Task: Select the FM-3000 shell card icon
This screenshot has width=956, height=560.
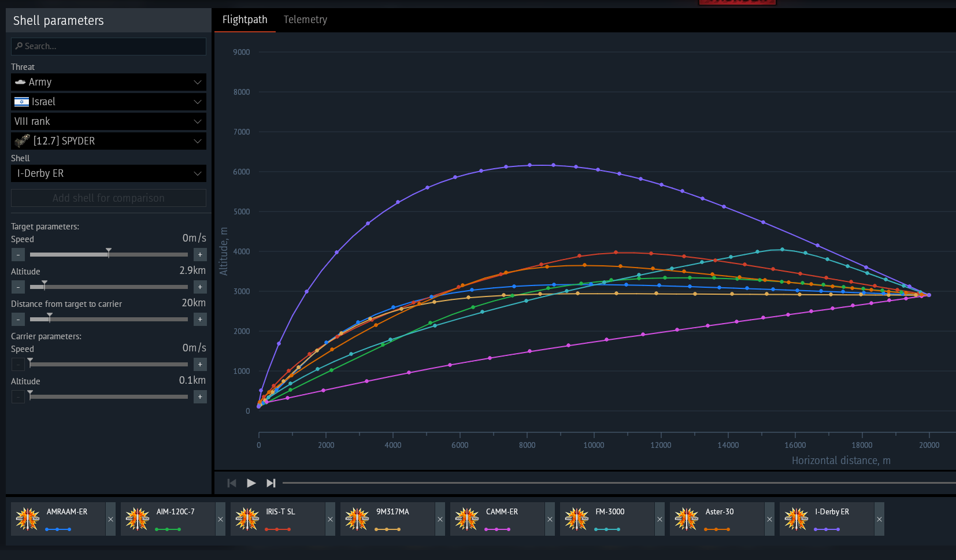Action: tap(576, 519)
